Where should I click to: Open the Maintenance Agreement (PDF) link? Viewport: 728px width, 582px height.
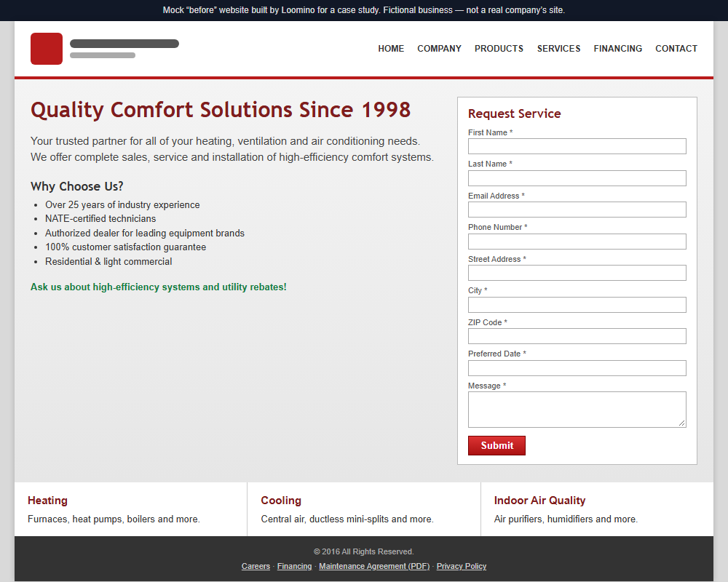(374, 566)
